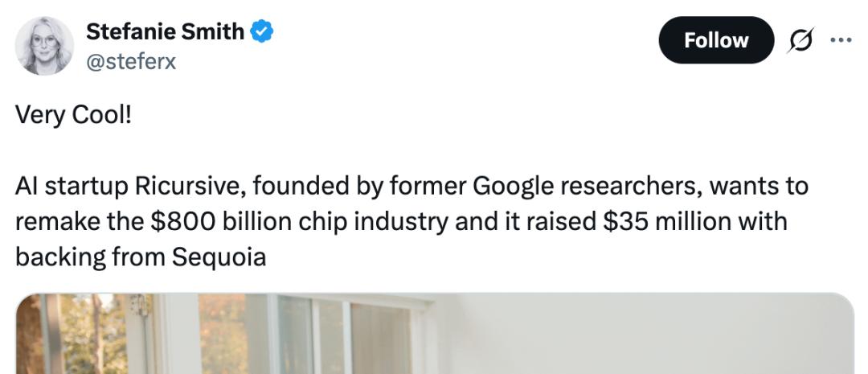
Task: Click Stefanie Smith's profile avatar
Action: (x=44, y=46)
